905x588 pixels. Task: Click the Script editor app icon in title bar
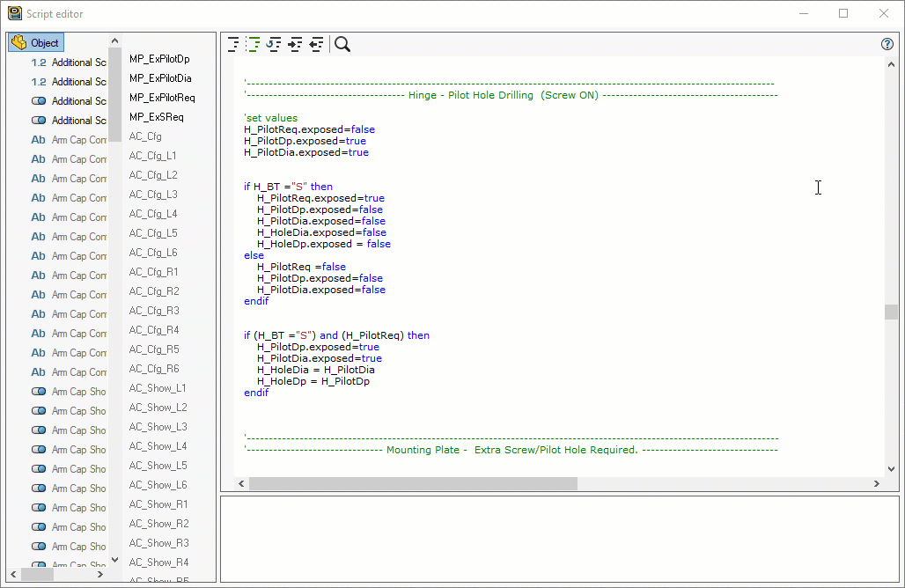(14, 13)
